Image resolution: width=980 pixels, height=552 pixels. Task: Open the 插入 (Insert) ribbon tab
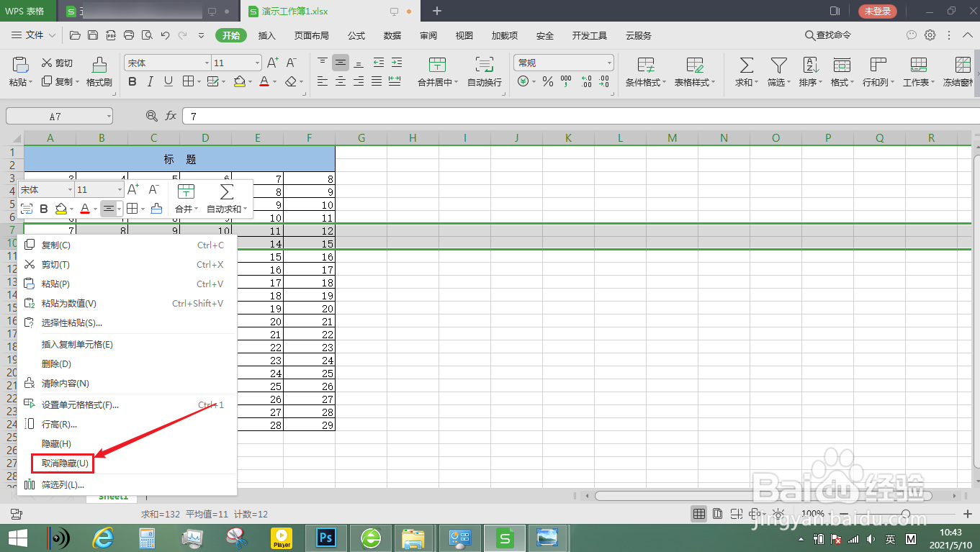click(x=267, y=35)
